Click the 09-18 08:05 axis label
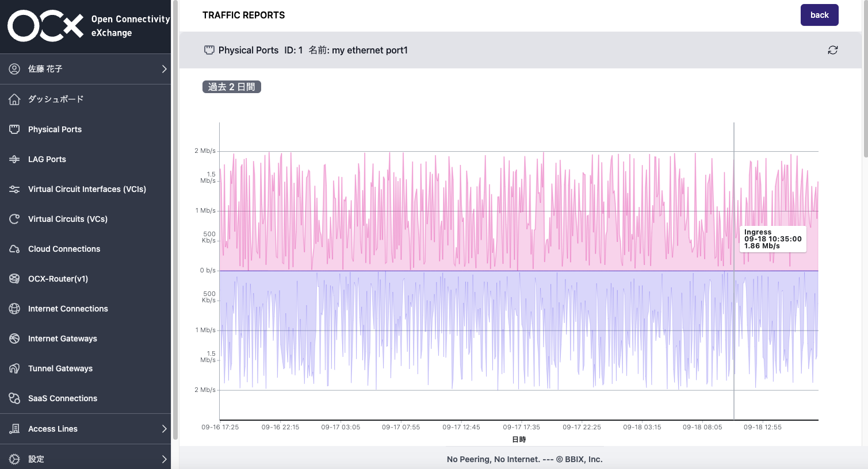 click(702, 427)
